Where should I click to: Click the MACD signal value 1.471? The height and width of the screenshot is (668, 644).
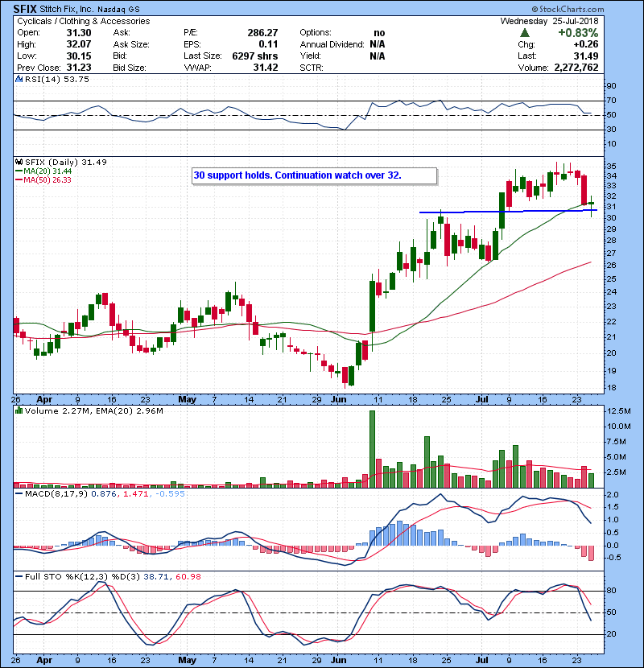(x=135, y=494)
